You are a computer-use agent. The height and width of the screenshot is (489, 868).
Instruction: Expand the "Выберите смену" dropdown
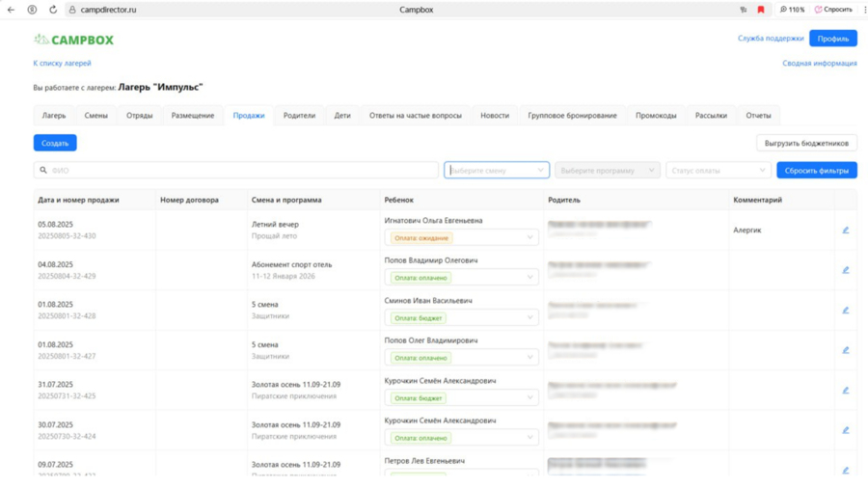(x=496, y=171)
